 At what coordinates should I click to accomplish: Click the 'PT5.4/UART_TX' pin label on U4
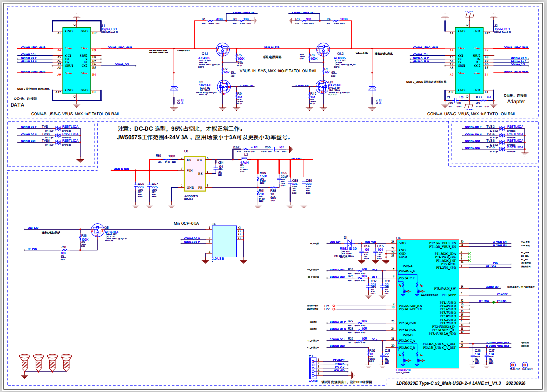point(411,310)
